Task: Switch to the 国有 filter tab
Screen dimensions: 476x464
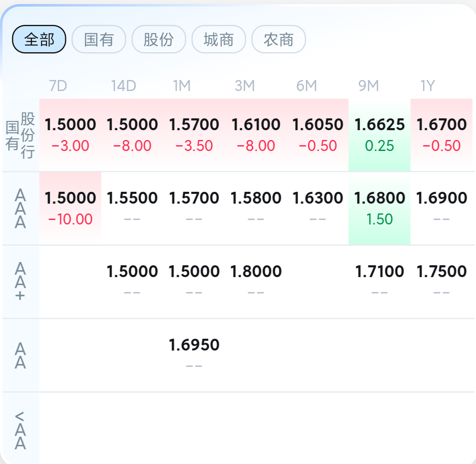Action: pos(99,40)
